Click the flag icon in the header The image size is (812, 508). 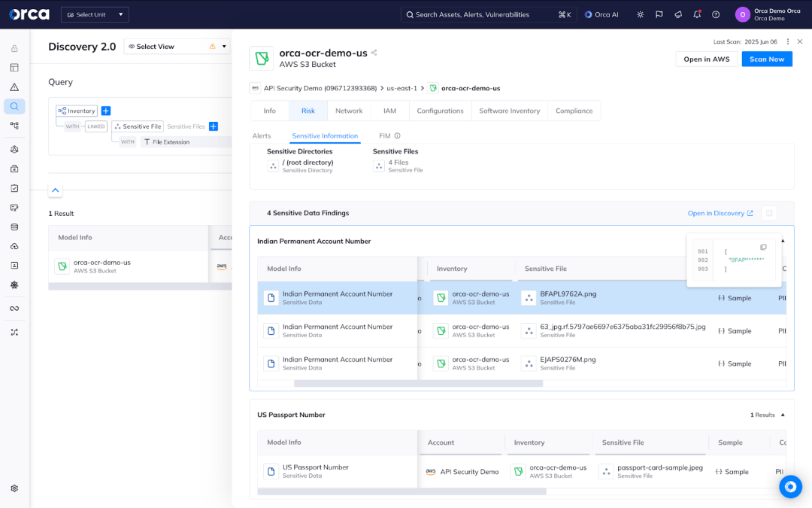tap(659, 14)
